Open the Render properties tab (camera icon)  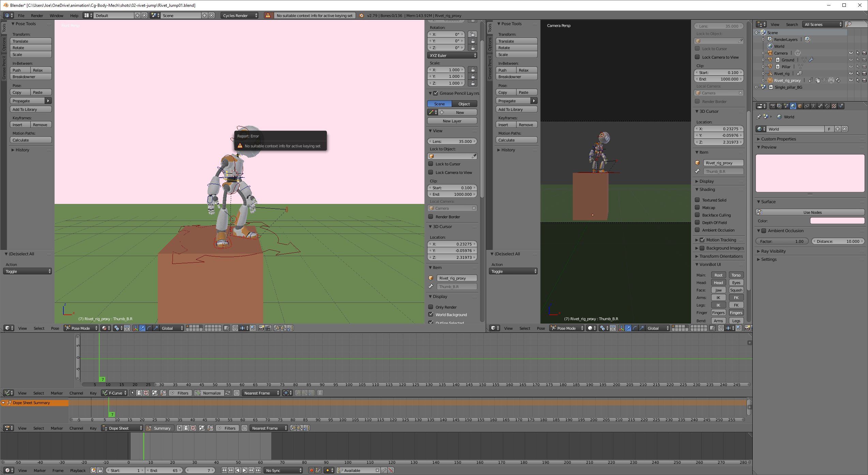click(773, 106)
